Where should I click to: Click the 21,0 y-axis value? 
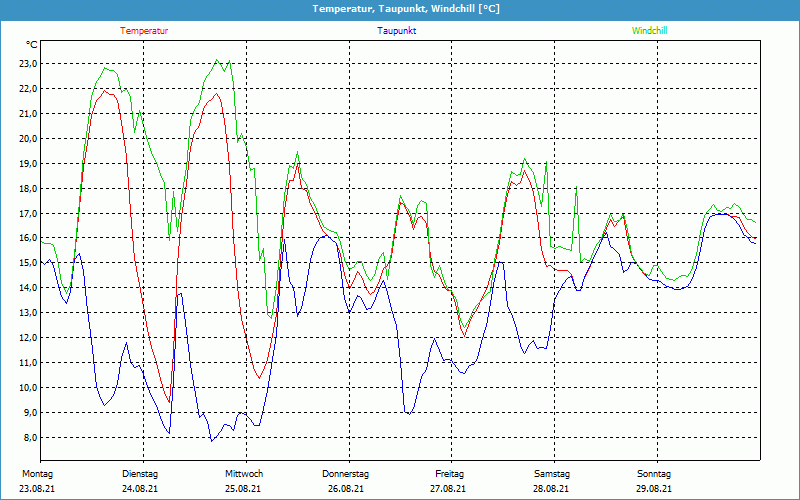(28, 114)
